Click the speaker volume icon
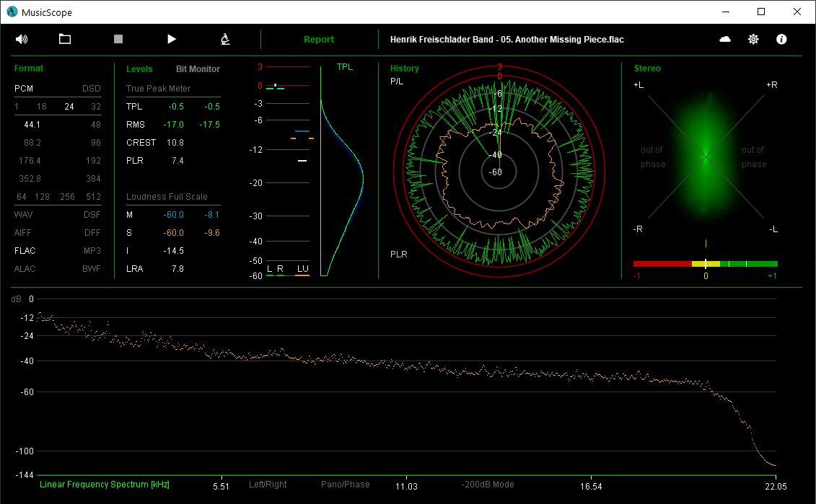Image resolution: width=816 pixels, height=504 pixels. tap(22, 39)
